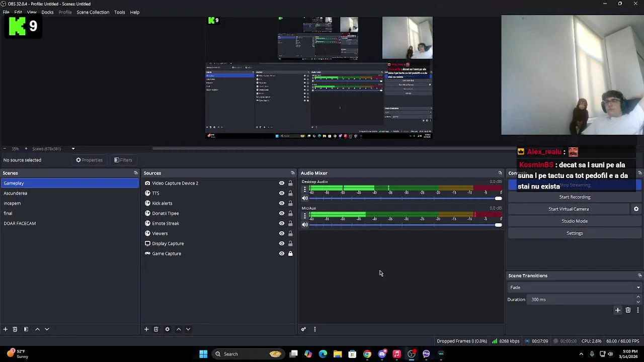Open the Scene Collection menu

pyautogui.click(x=93, y=12)
